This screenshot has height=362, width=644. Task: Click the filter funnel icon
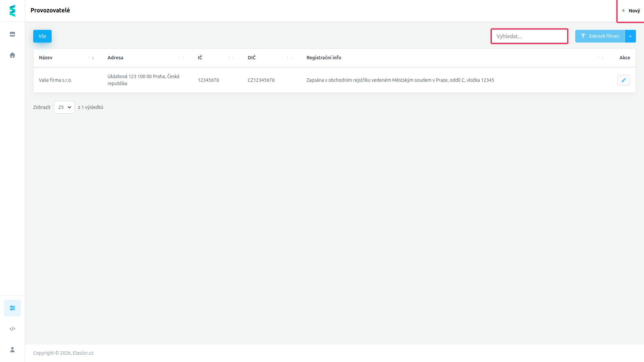[x=583, y=36]
